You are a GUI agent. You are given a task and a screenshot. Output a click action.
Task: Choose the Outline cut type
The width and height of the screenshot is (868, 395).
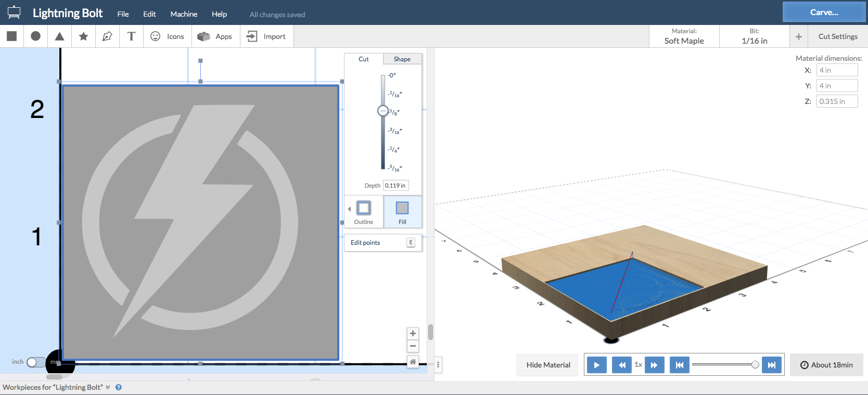[364, 212]
